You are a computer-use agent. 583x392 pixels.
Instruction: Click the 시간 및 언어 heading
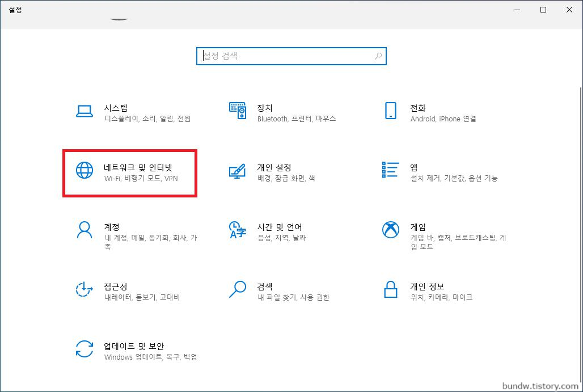(x=280, y=227)
